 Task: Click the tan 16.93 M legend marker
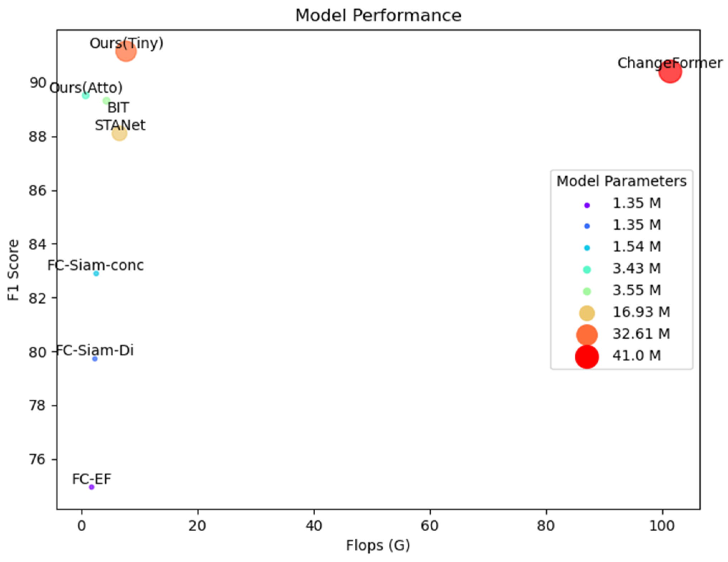tap(586, 313)
